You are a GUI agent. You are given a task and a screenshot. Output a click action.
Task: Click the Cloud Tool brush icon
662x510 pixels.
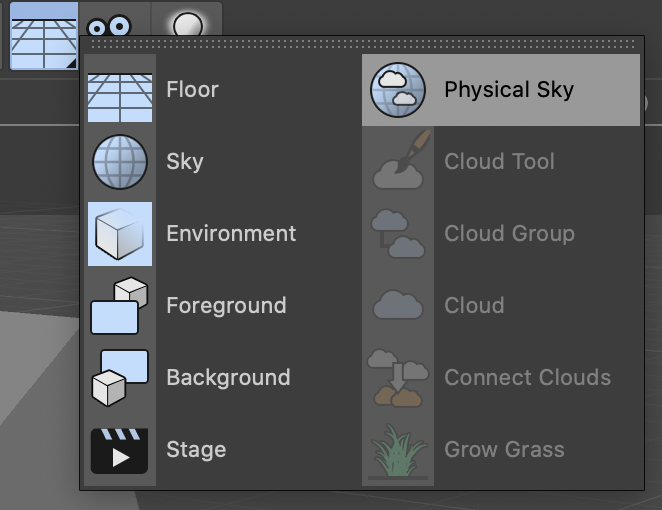click(398, 162)
